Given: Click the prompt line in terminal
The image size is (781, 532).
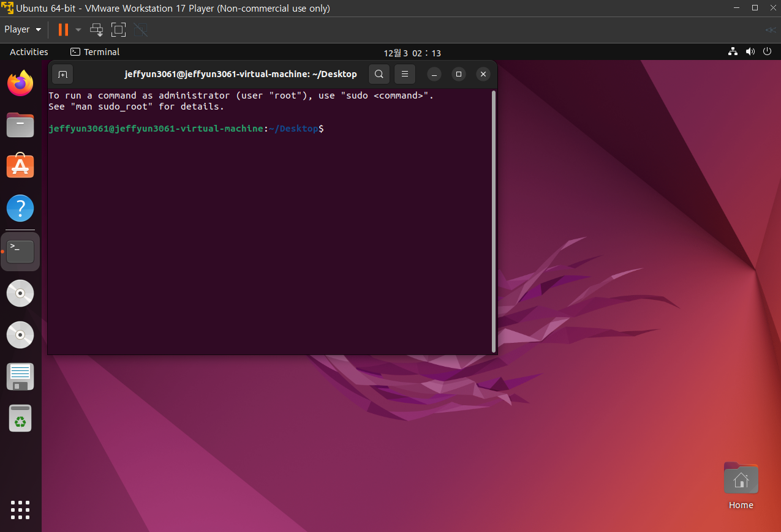Looking at the screenshot, I should click(186, 129).
